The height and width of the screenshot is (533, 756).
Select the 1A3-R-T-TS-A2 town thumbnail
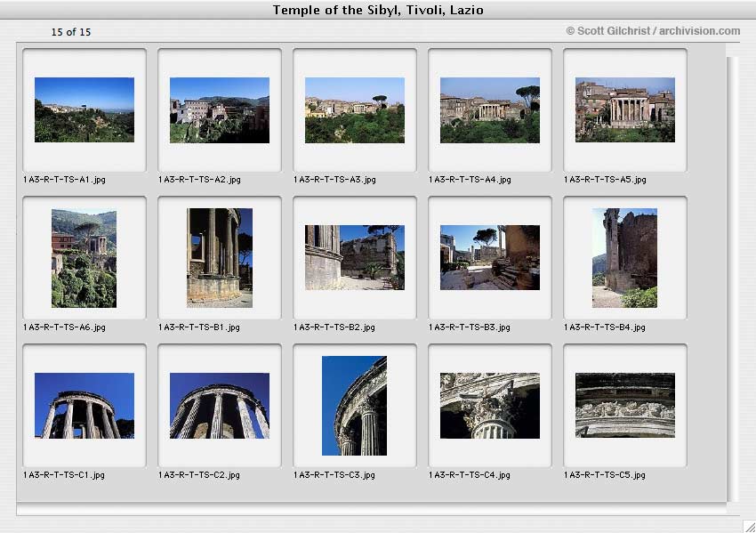[220, 110]
